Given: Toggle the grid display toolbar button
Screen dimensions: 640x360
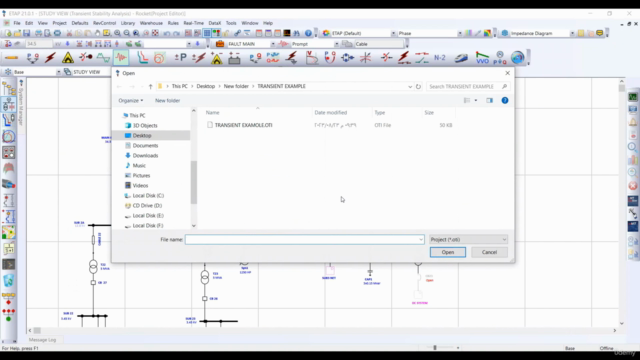Looking at the screenshot, I should click(207, 33).
